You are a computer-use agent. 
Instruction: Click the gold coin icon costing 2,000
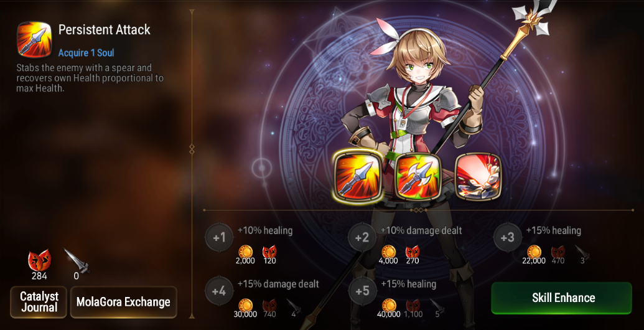246,252
